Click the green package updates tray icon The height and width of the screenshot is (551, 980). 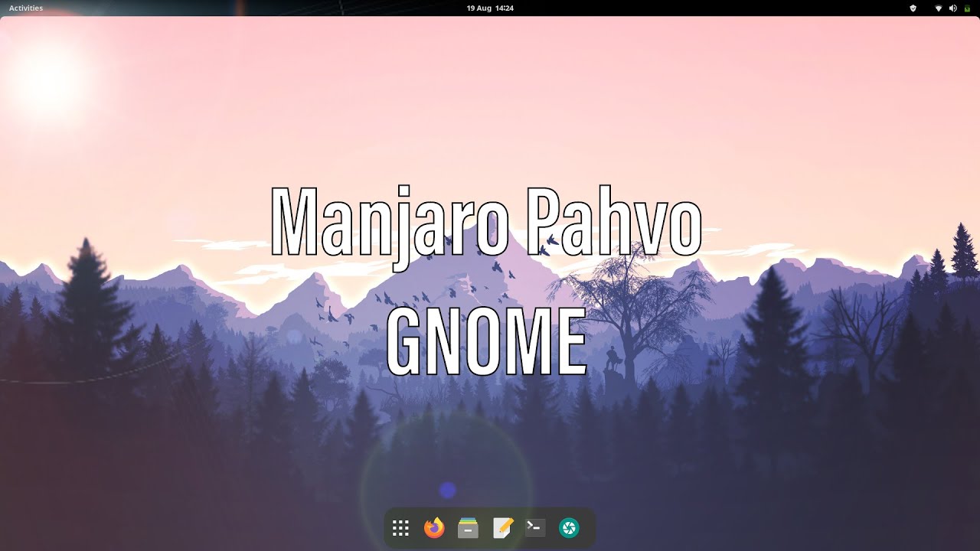(x=967, y=8)
